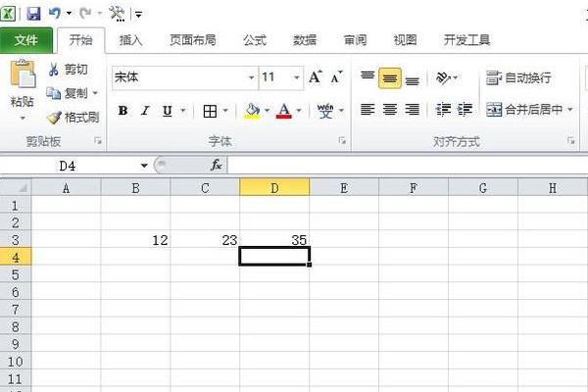Expand the 粘贴 options arrow
Image resolution: width=588 pixels, height=392 pixels.
click(x=23, y=119)
